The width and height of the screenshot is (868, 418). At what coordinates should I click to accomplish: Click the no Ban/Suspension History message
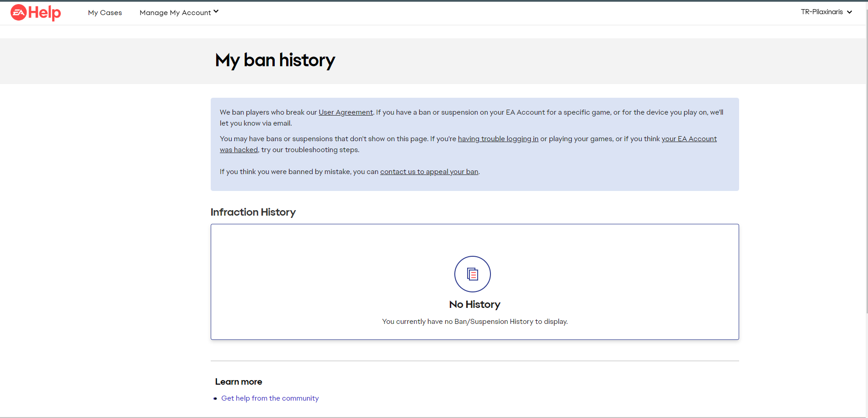coord(475,322)
